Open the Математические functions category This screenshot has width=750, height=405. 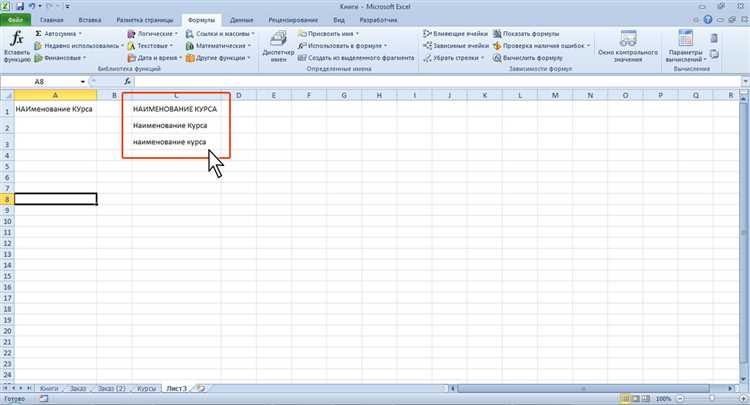218,46
